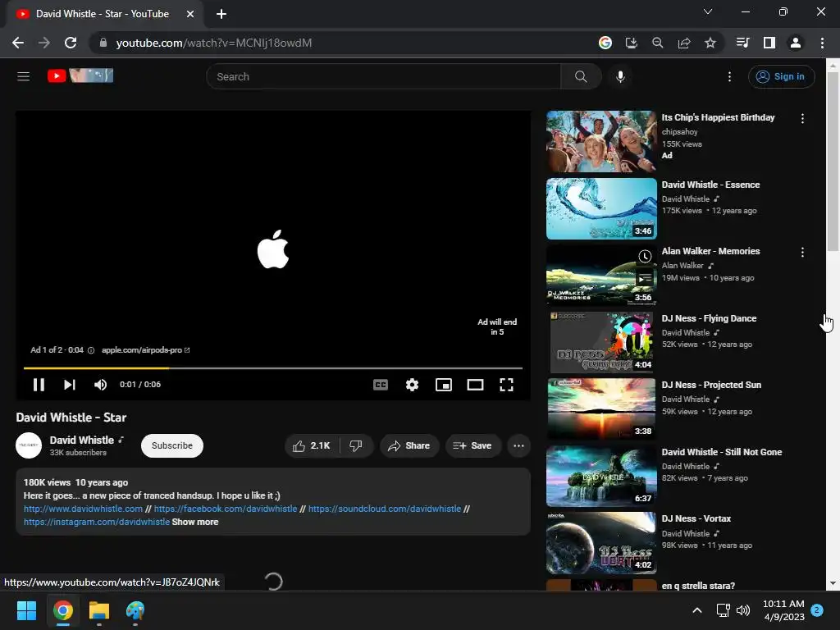This screenshot has width=840, height=630.
Task: Seek on the ad progress bar
Action: tap(273, 368)
